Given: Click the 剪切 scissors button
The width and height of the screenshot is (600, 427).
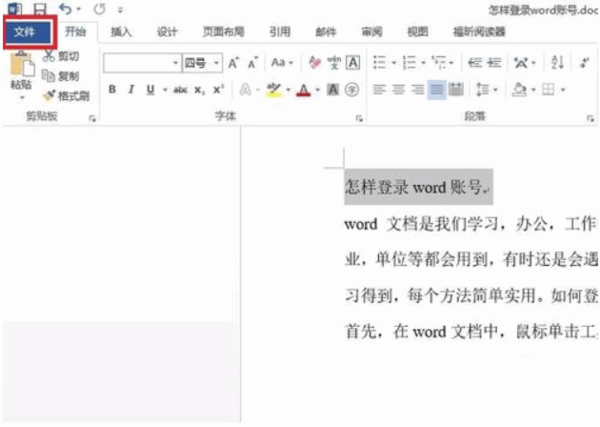Looking at the screenshot, I should tap(61, 56).
